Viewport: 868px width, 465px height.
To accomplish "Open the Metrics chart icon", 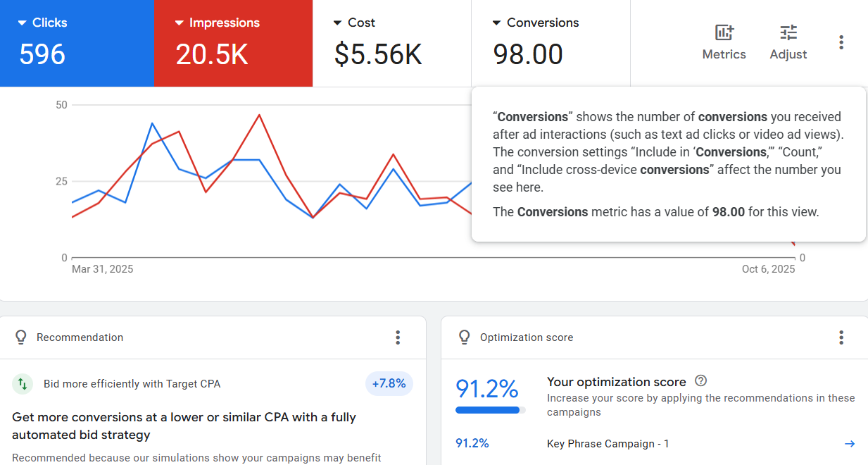I will point(724,33).
